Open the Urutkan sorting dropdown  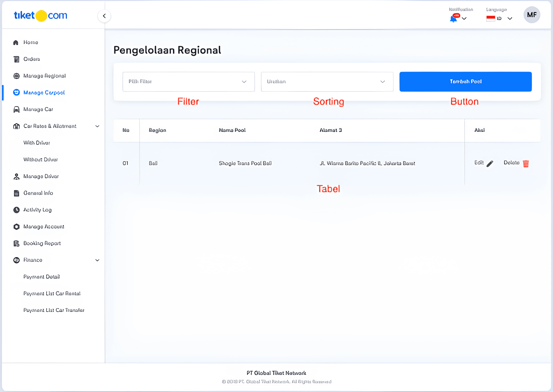[327, 82]
